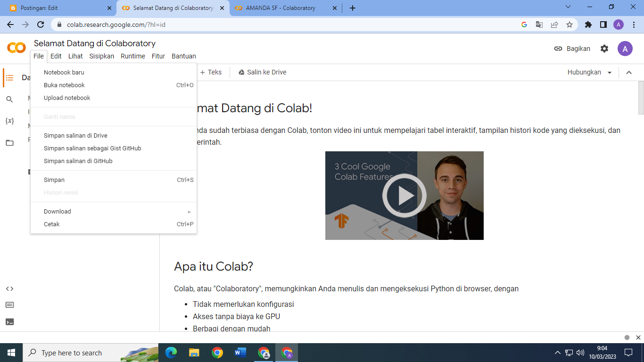Click the Windows Start button
Screen dimensions: 644x362
(11, 353)
